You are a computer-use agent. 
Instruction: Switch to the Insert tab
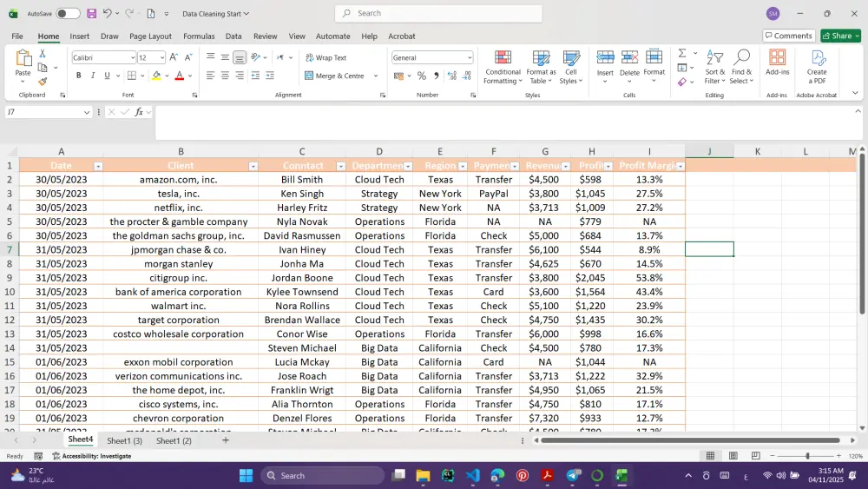point(79,36)
